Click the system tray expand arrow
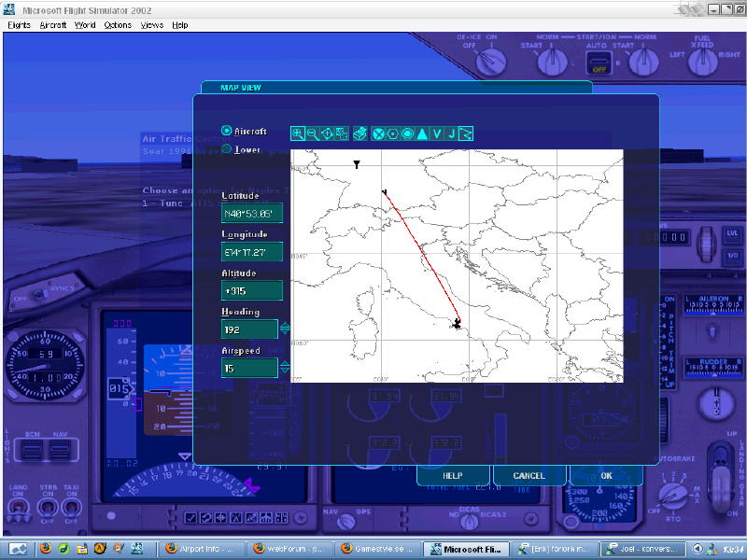 coord(697,549)
